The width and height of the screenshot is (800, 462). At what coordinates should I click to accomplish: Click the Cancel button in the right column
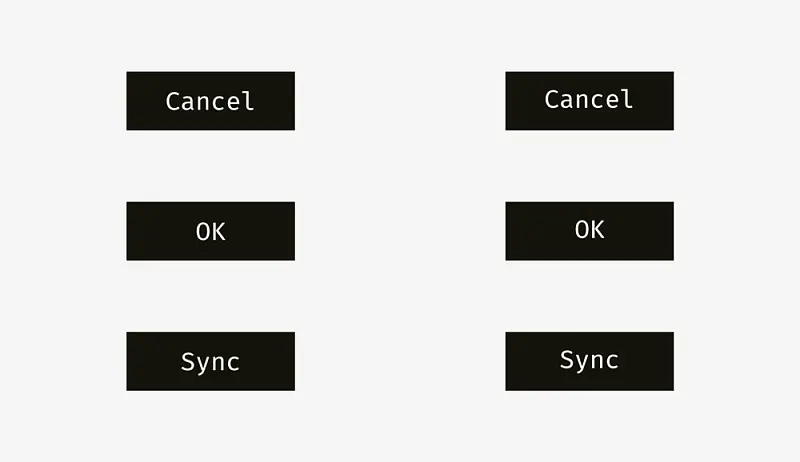coord(589,101)
